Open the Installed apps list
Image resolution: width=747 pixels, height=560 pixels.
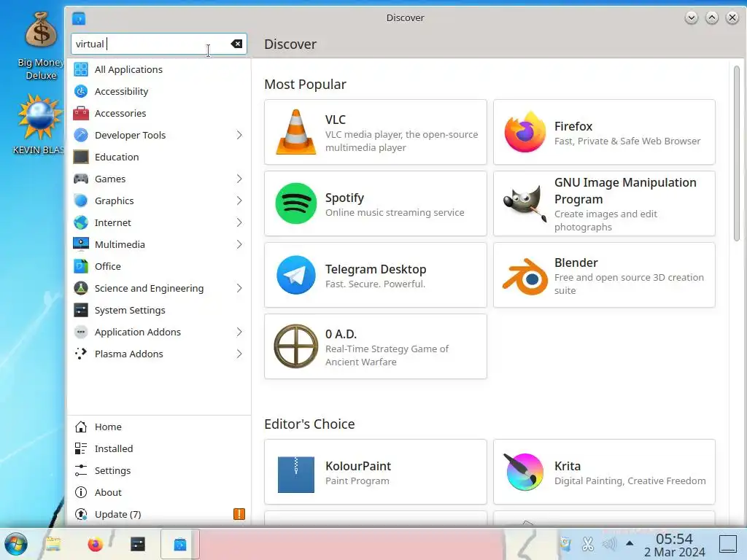pos(159,448)
